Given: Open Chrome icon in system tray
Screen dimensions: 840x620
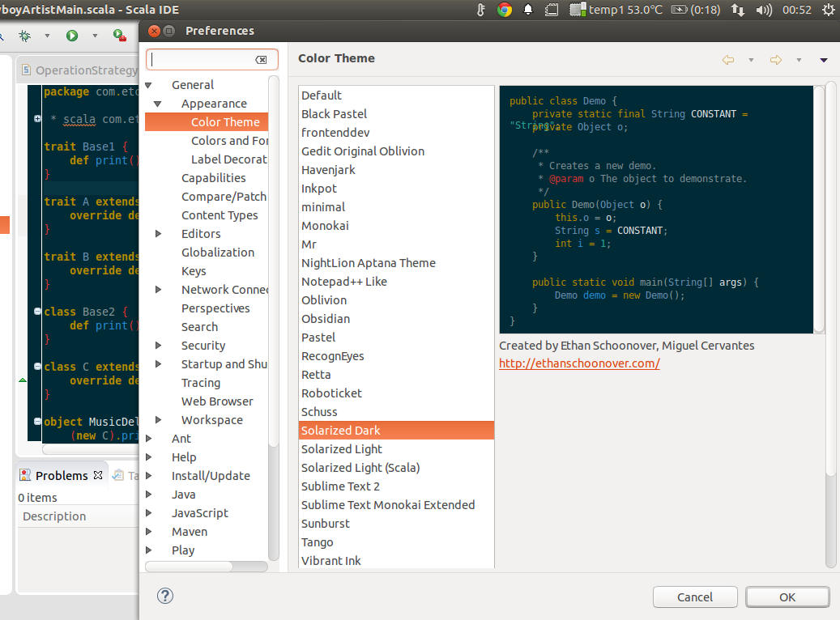Looking at the screenshot, I should [504, 10].
